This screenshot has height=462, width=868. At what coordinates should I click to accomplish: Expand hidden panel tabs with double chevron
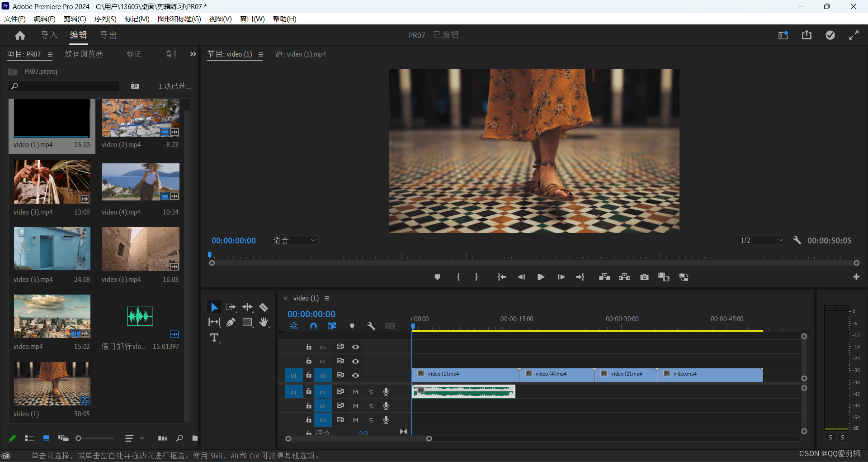pos(193,54)
